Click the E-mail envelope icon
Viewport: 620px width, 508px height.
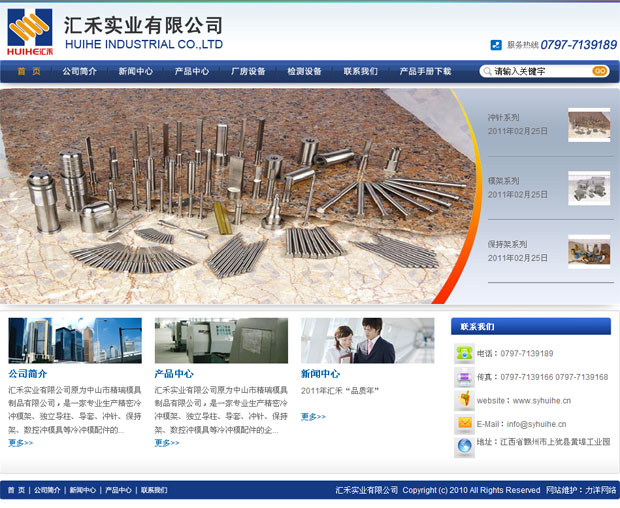point(464,423)
